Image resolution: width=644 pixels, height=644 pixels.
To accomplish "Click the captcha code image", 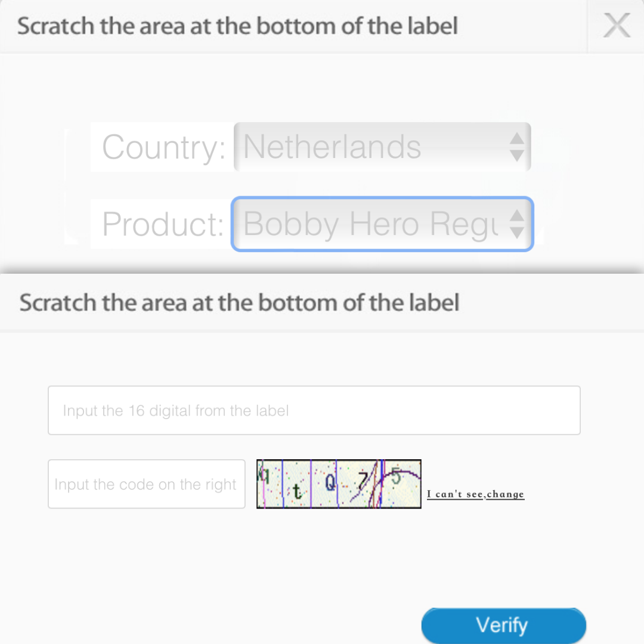I will point(339,484).
